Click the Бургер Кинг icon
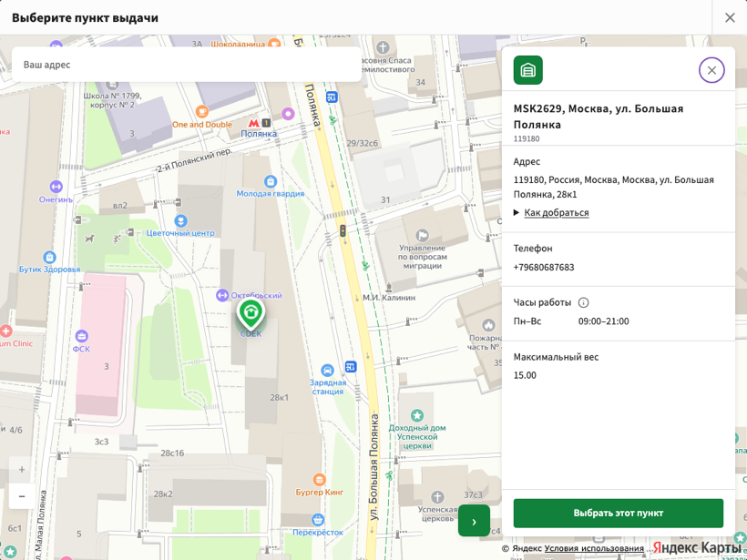This screenshot has width=747, height=560. [319, 480]
